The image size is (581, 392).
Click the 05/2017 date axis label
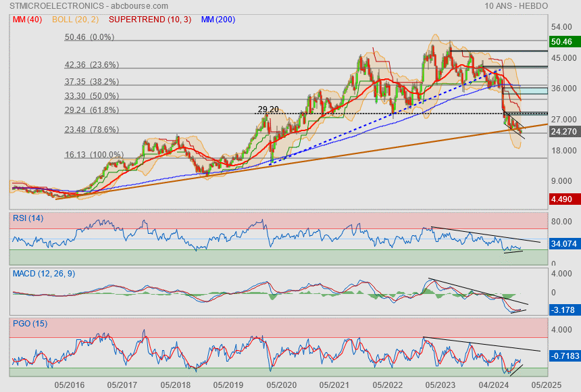click(122, 385)
